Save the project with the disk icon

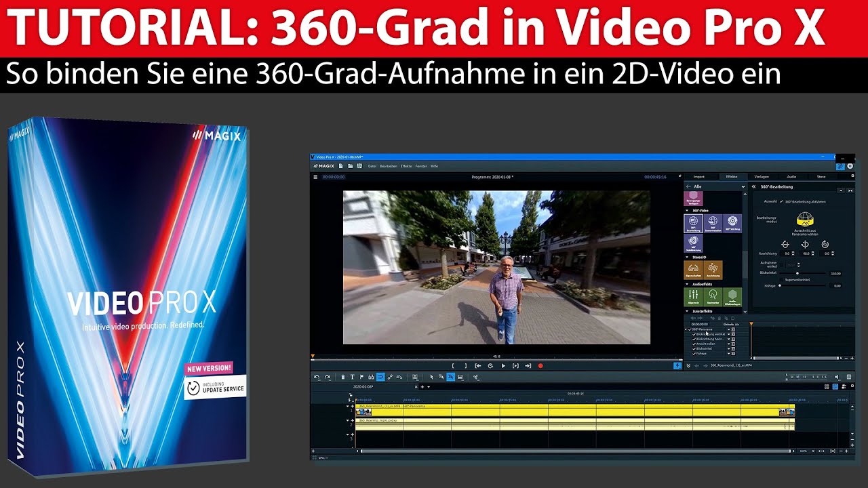pos(359,166)
